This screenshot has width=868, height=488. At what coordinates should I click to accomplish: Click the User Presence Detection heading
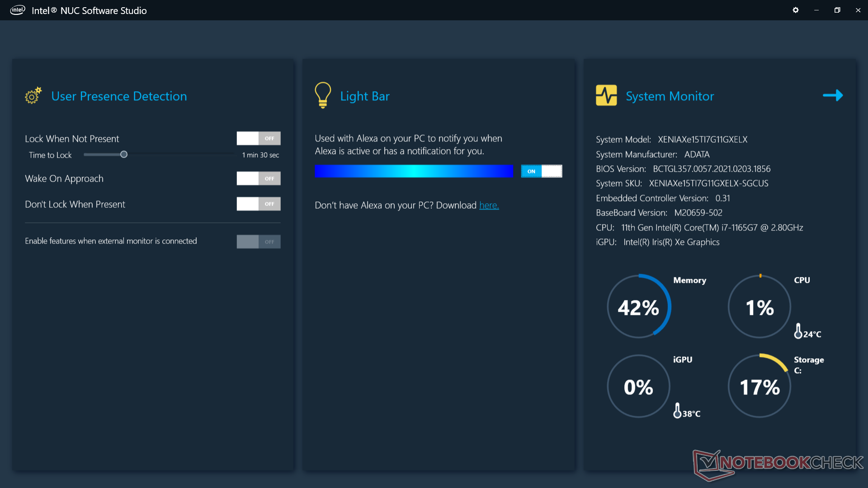coord(119,96)
